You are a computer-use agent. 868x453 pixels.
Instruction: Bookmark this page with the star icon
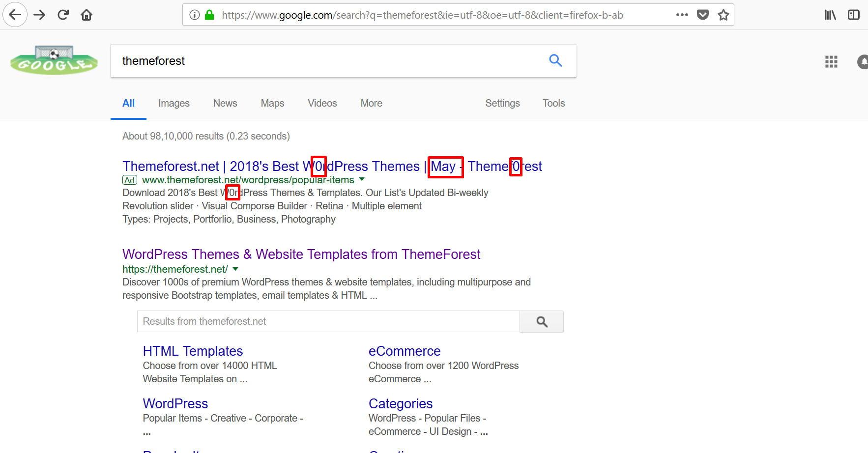(723, 15)
